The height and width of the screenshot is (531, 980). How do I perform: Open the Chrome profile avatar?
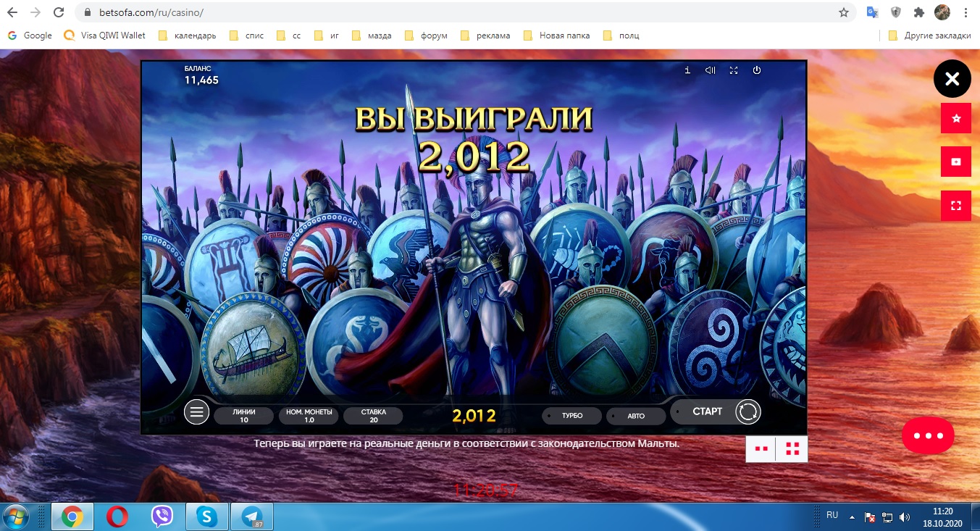point(942,12)
